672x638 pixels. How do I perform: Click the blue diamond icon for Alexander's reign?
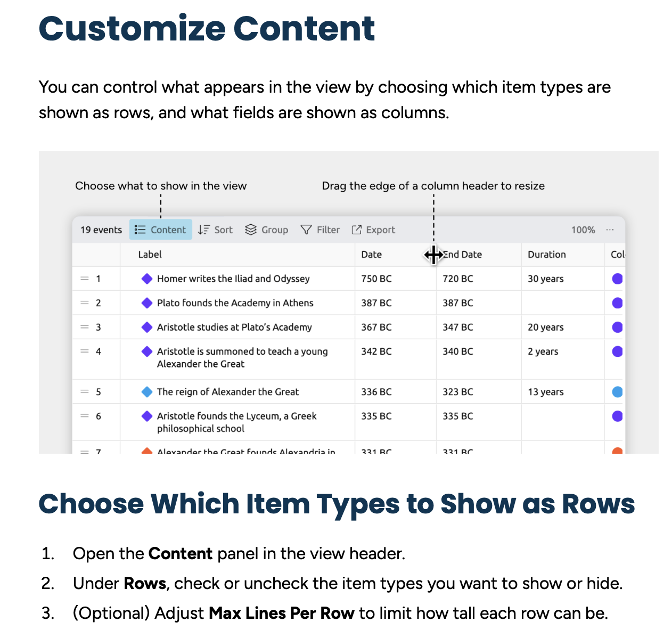tap(147, 392)
